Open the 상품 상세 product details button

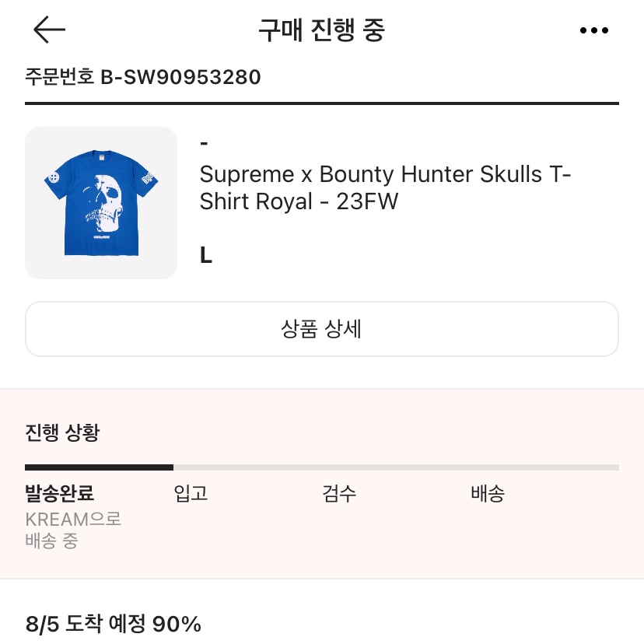coord(322,328)
